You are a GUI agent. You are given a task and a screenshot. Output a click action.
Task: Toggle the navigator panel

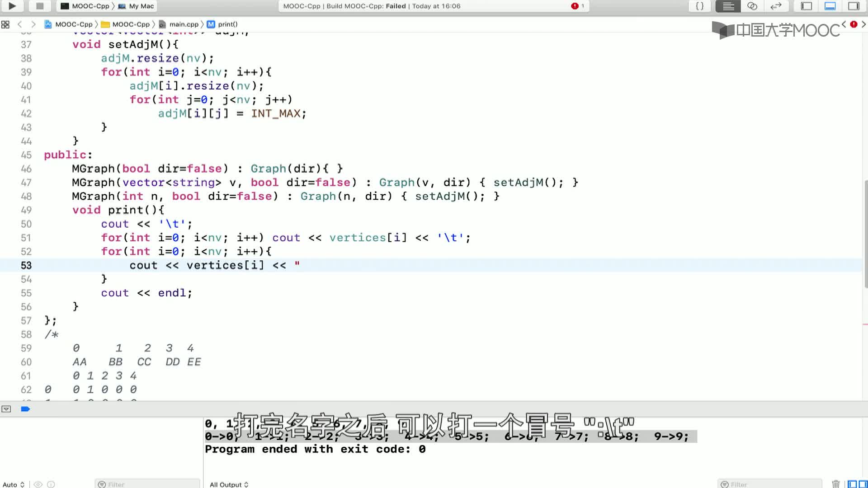(x=807, y=6)
